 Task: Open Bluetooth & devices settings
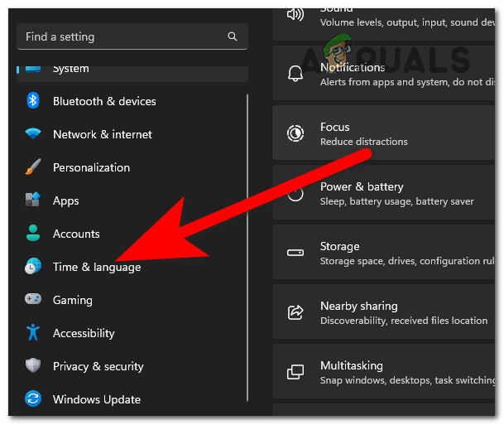(x=132, y=101)
